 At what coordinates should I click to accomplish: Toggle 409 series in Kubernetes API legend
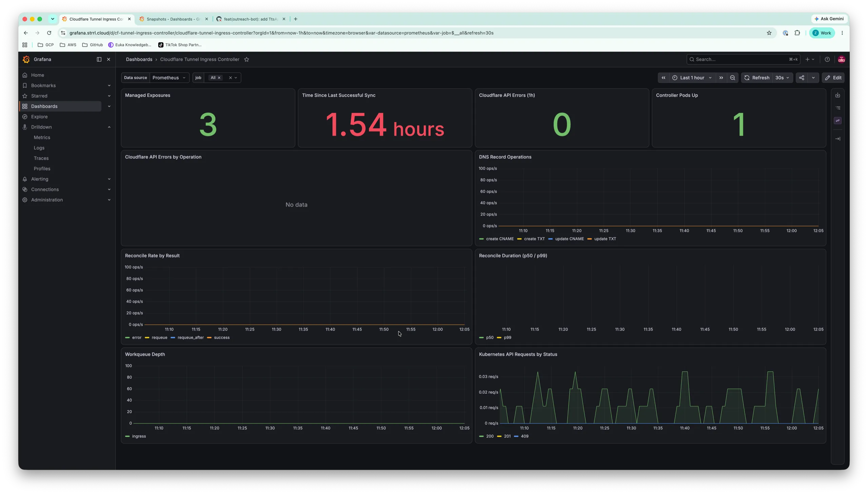point(525,436)
